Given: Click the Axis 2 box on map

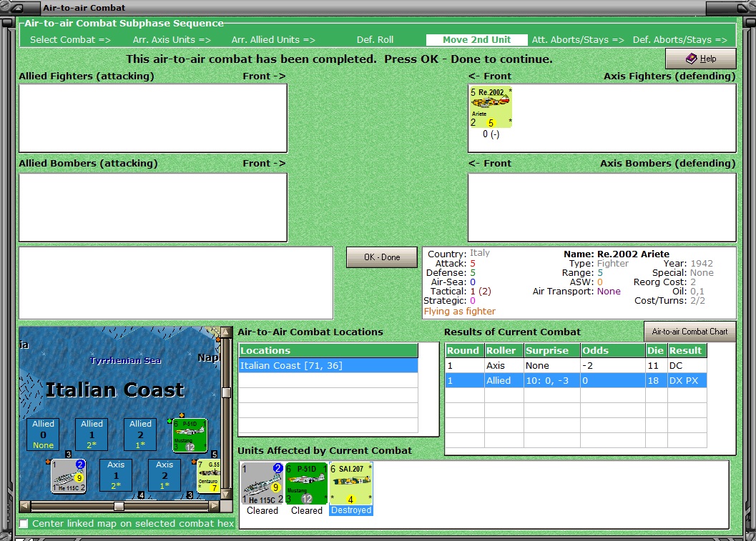Looking at the screenshot, I should 165,475.
